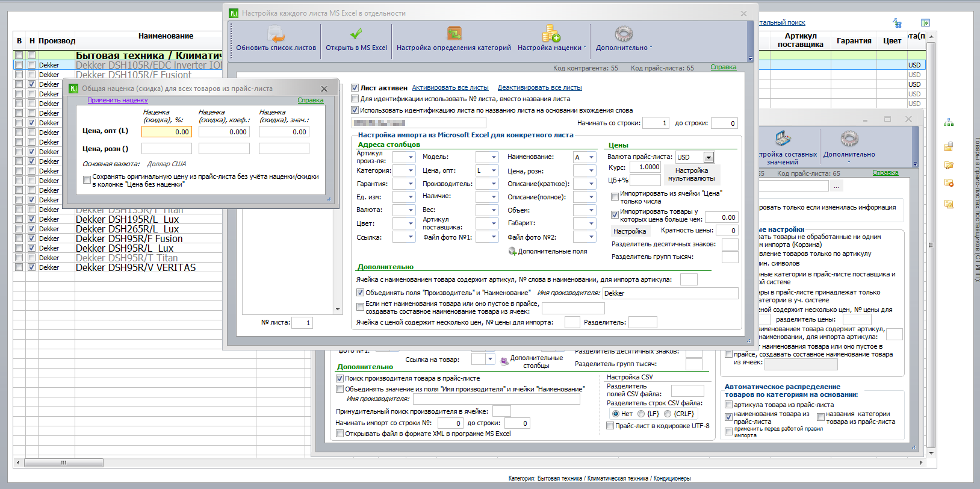Toggle Объединять поля Производитель и Наименование checkbox
This screenshot has height=489, width=980.
tap(361, 293)
